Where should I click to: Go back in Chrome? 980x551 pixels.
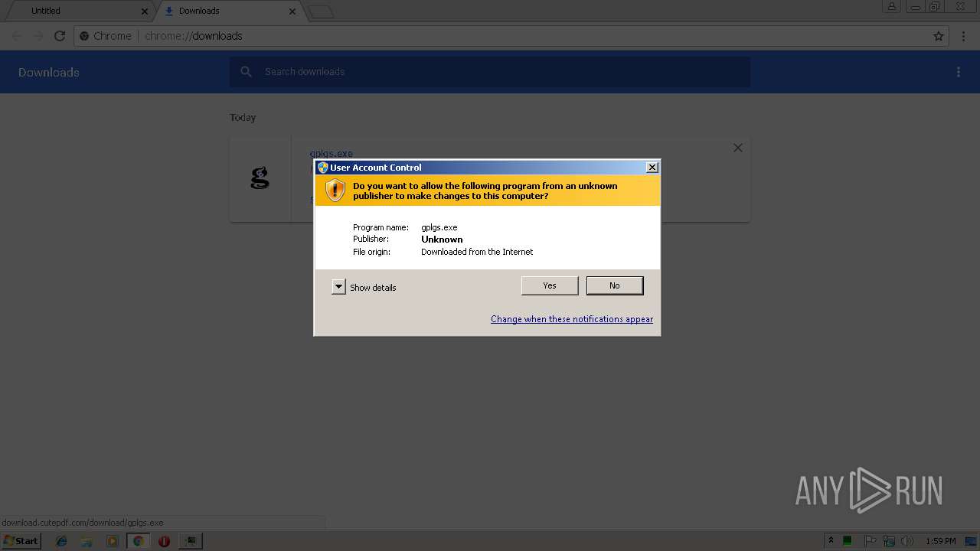[17, 36]
